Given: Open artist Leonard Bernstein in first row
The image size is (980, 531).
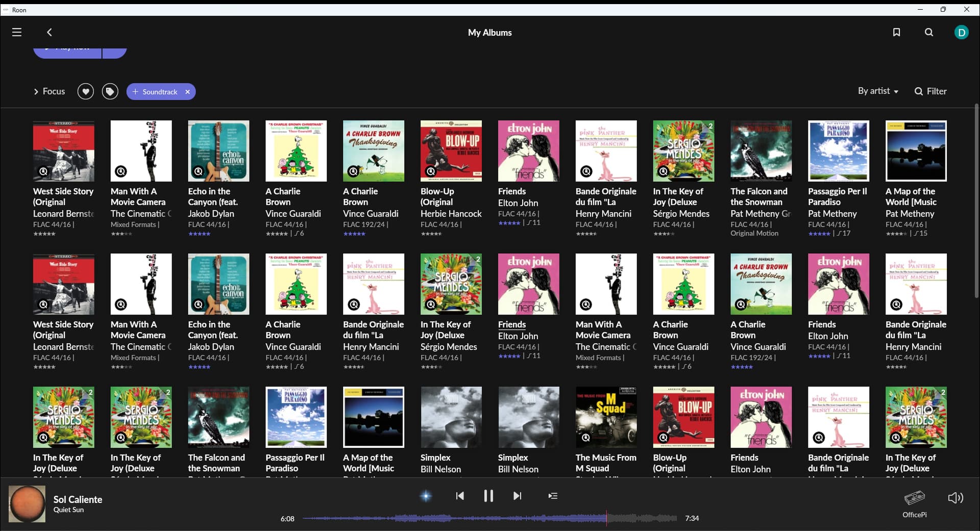Looking at the screenshot, I should pos(64,213).
